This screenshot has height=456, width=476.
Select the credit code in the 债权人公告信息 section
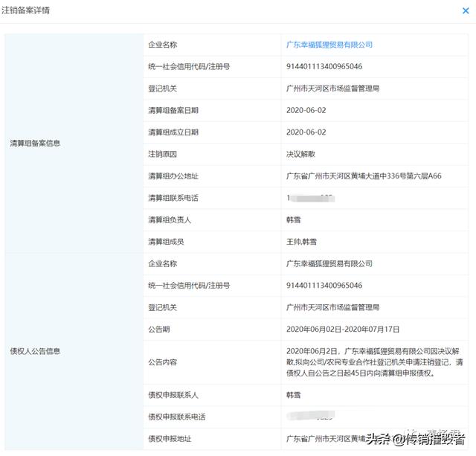pos(324,286)
